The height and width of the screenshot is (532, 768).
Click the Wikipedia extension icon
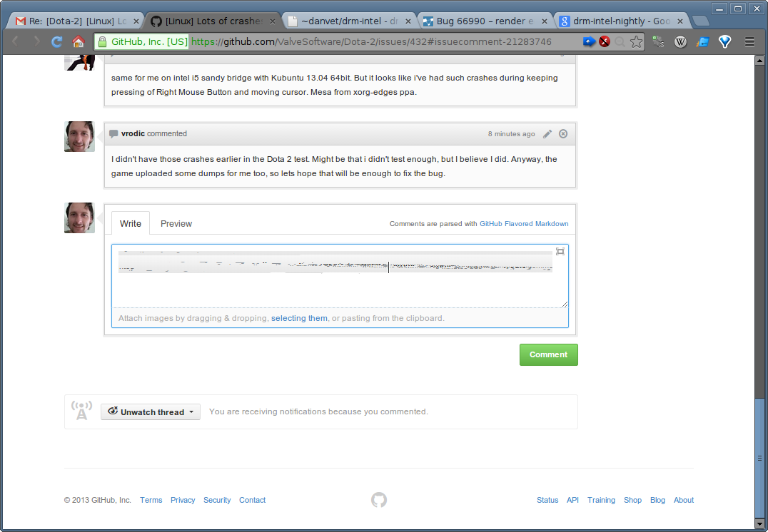[681, 42]
